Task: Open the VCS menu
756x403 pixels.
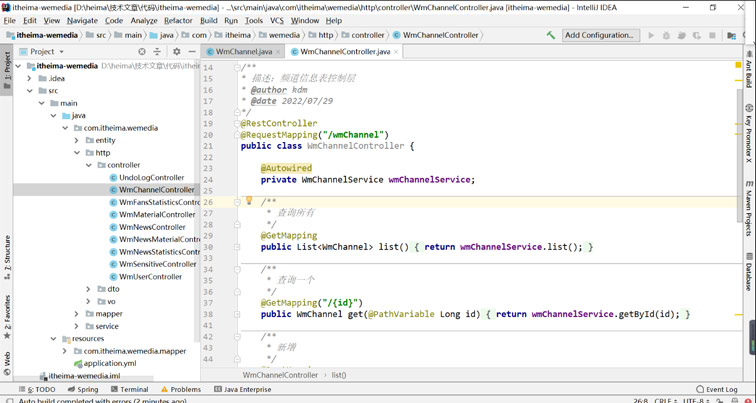Action: (277, 21)
